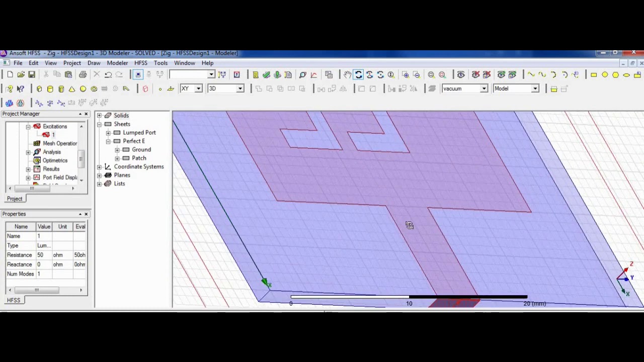The height and width of the screenshot is (362, 644).
Task: Draw a box with the yellow box icon
Action: tap(39, 88)
